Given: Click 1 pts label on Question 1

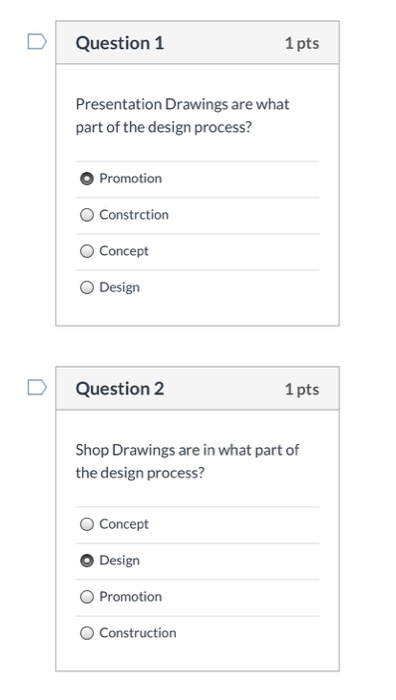Looking at the screenshot, I should (x=302, y=44).
